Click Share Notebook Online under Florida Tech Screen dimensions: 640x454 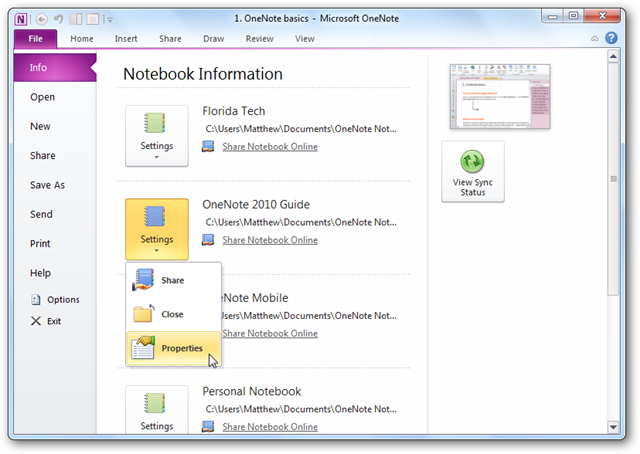(x=270, y=147)
